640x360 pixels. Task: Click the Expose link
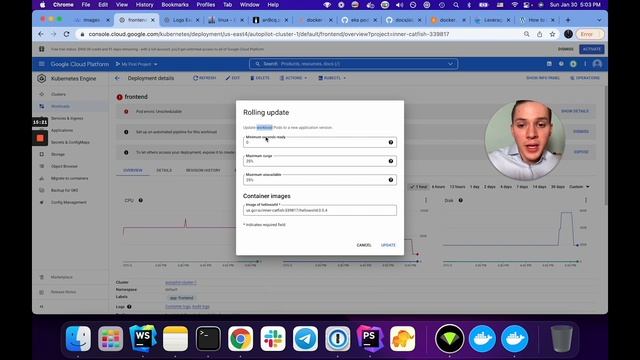pos(581,152)
